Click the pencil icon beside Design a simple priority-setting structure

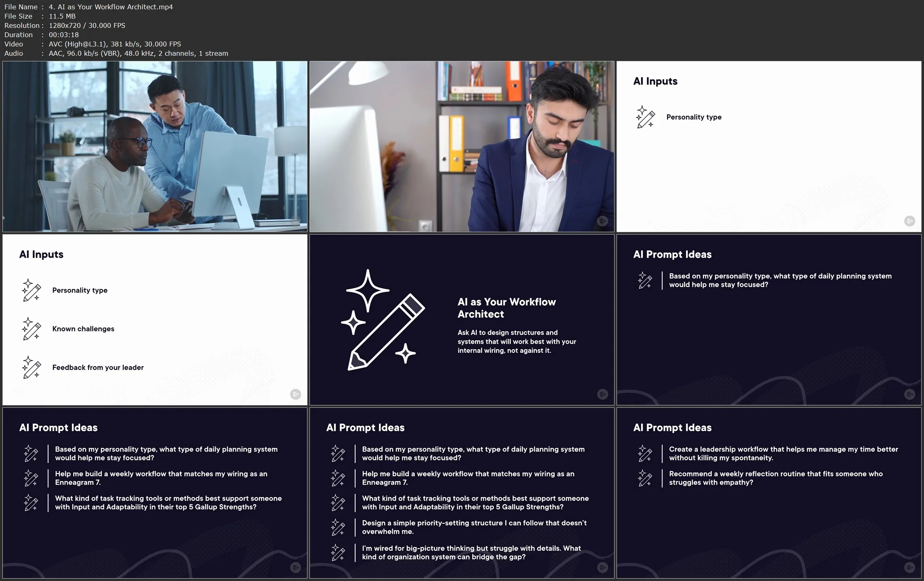pyautogui.click(x=338, y=527)
